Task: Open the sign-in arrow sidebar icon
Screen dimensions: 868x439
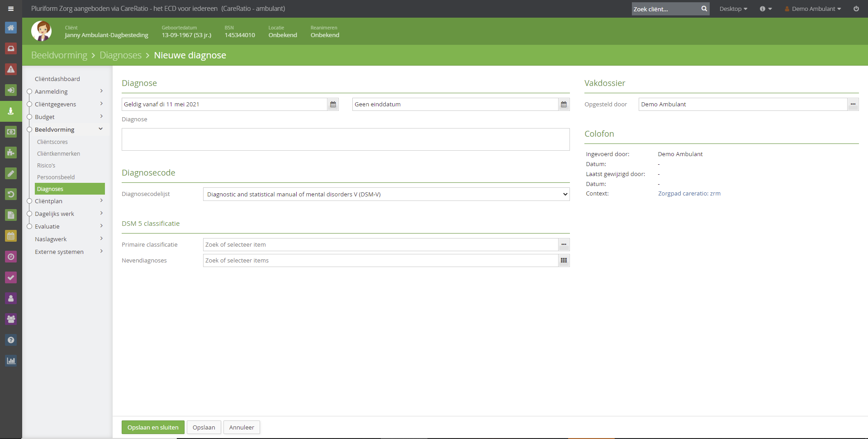Action: pyautogui.click(x=11, y=90)
